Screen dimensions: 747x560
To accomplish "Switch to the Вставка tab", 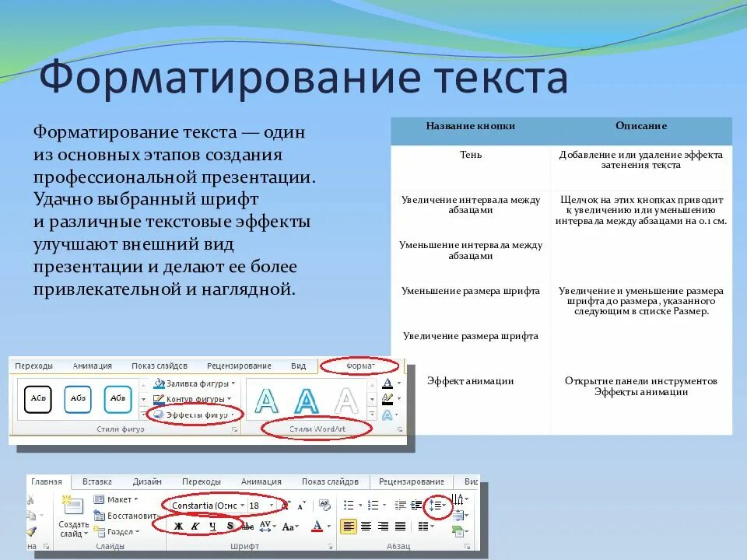I will [97, 481].
